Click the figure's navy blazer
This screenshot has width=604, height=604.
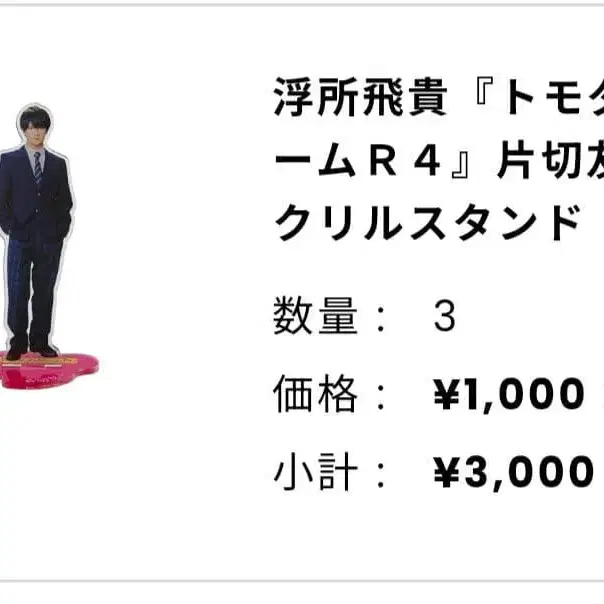[35, 195]
